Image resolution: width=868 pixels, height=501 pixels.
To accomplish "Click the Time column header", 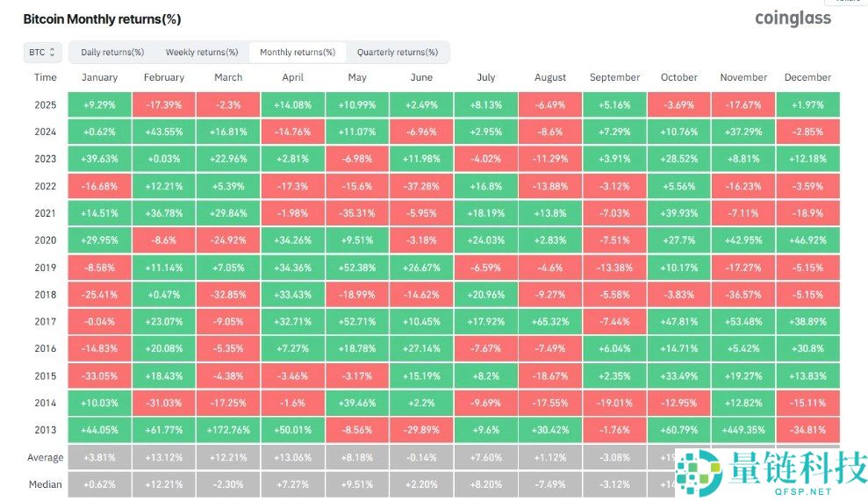I will pyautogui.click(x=46, y=77).
